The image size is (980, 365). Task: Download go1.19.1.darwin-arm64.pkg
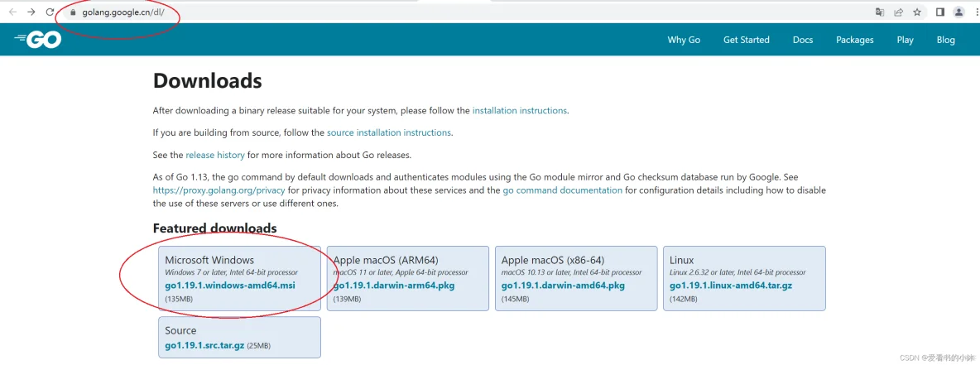394,286
